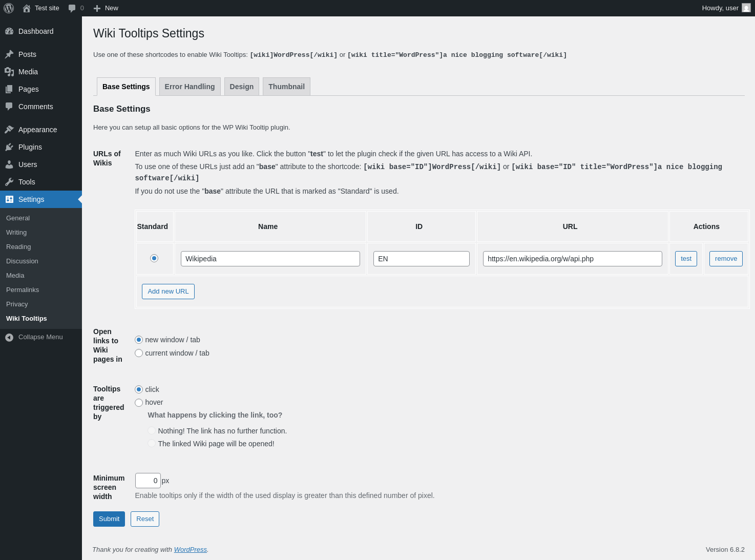Image resolution: width=755 pixels, height=560 pixels.
Task: Click the Collapse Menu arrow icon
Action: click(x=9, y=337)
